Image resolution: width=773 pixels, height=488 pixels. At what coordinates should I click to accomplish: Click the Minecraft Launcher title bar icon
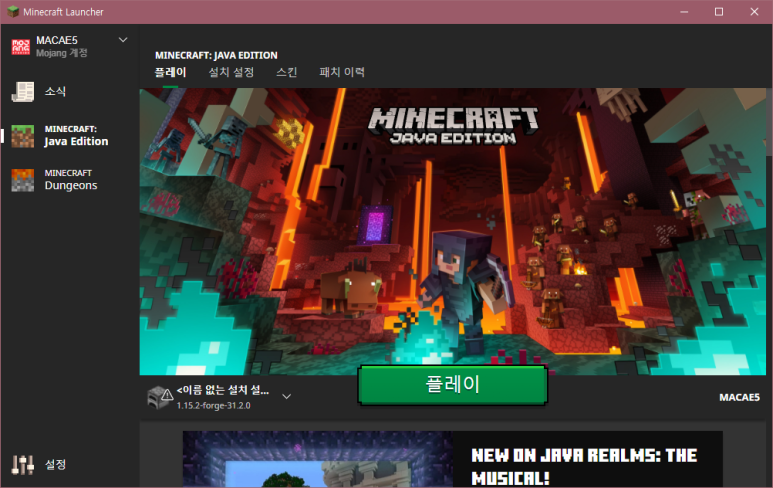[13, 11]
